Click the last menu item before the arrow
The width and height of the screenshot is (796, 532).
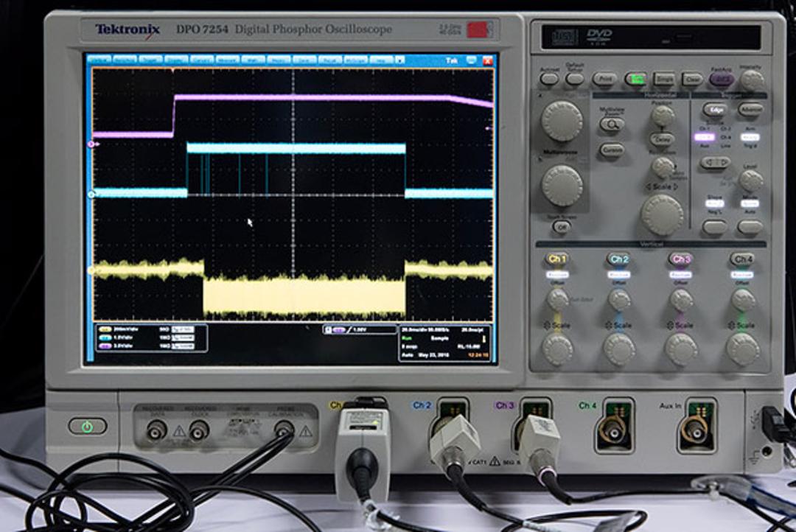381,60
